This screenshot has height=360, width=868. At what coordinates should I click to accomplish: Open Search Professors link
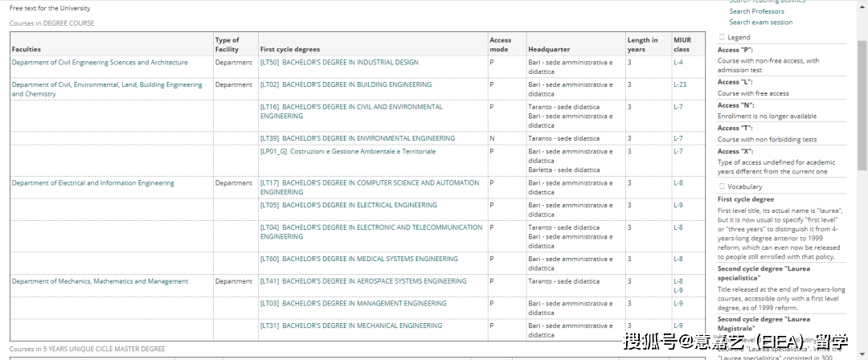tap(756, 11)
